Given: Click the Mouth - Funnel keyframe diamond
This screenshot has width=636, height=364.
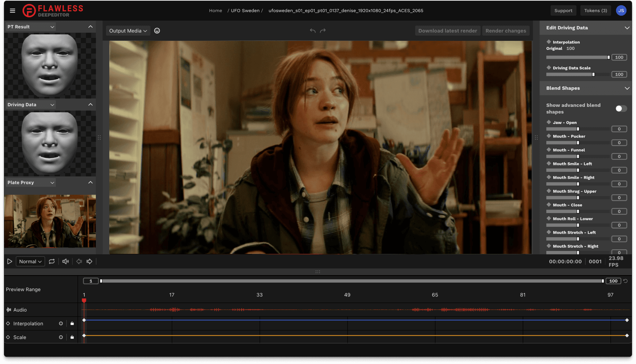Looking at the screenshot, I should click(x=549, y=150).
